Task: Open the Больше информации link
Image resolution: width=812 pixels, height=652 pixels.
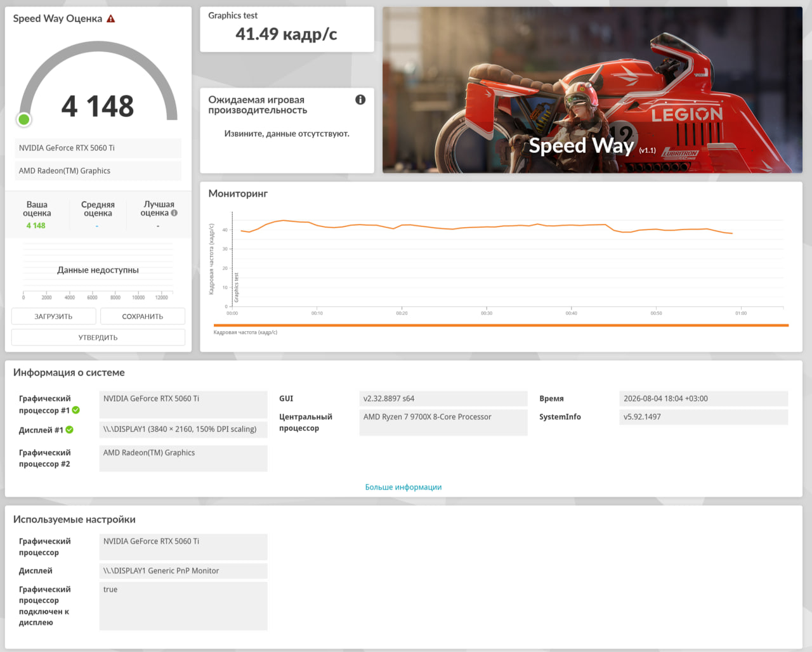Action: pyautogui.click(x=403, y=487)
